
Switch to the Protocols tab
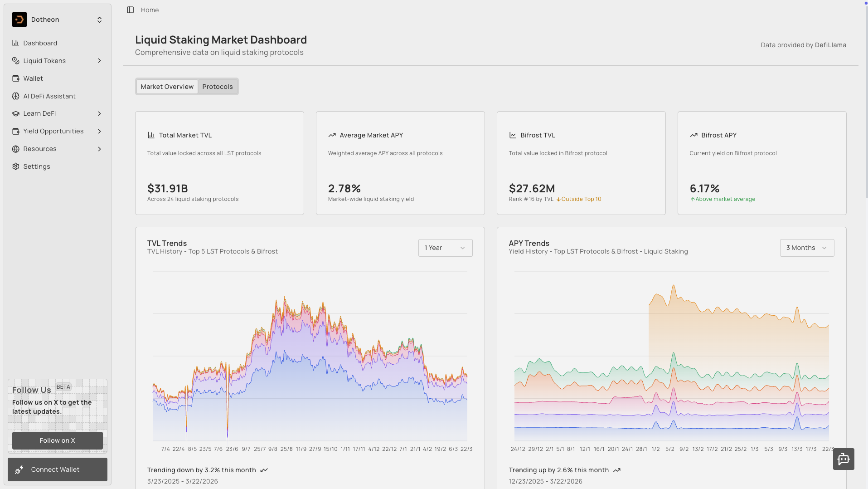pos(218,87)
